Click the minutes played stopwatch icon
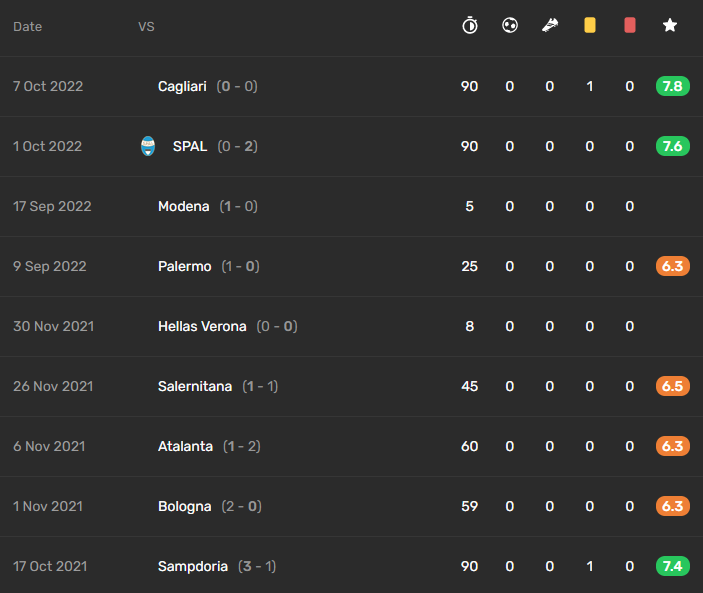 [x=469, y=25]
